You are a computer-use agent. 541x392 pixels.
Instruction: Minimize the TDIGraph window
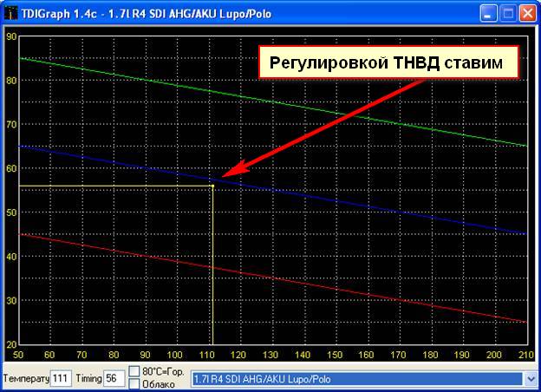pyautogui.click(x=488, y=14)
